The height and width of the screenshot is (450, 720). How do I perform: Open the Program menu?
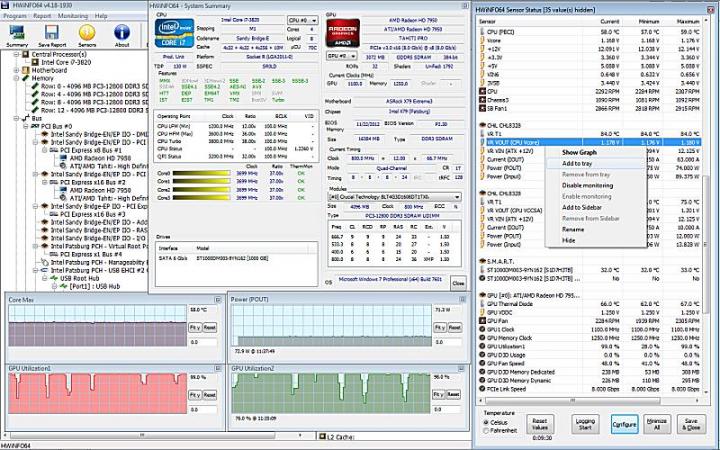click(x=15, y=16)
